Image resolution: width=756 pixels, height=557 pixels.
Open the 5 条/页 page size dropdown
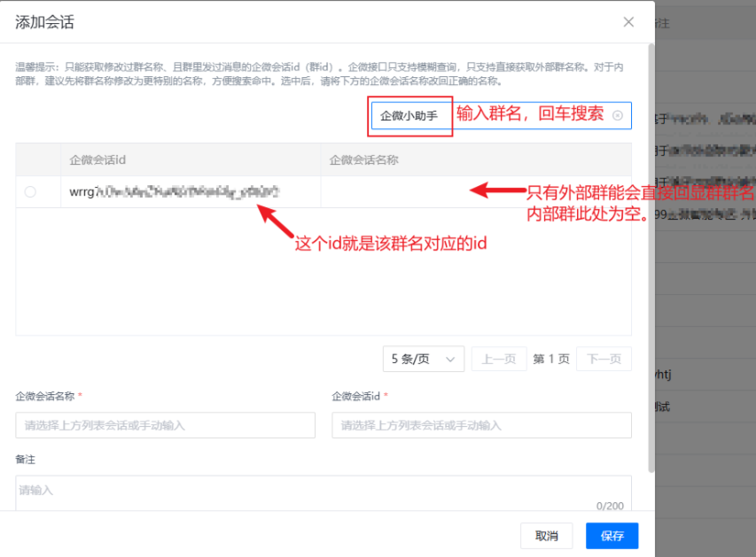pyautogui.click(x=425, y=359)
